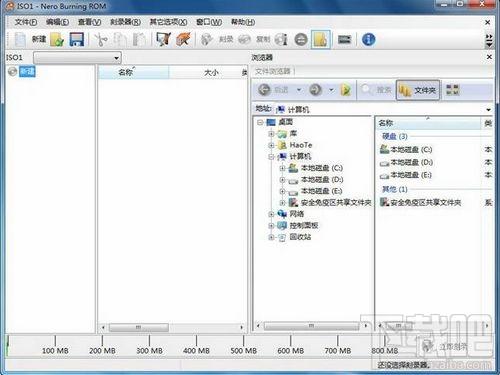Click the browser forward arrow button

click(x=315, y=90)
